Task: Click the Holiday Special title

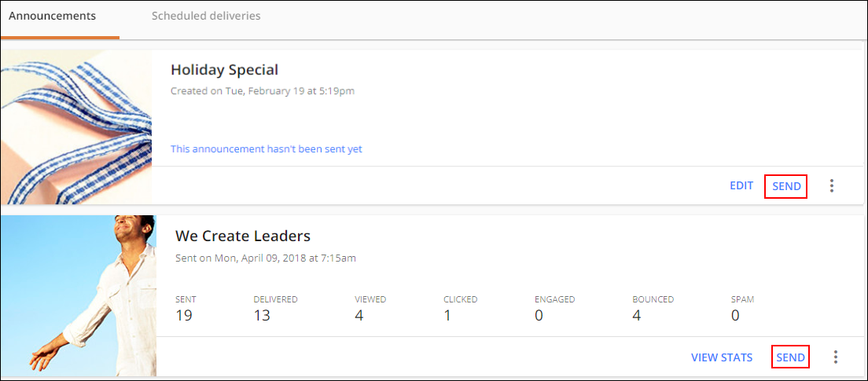Action: [224, 70]
